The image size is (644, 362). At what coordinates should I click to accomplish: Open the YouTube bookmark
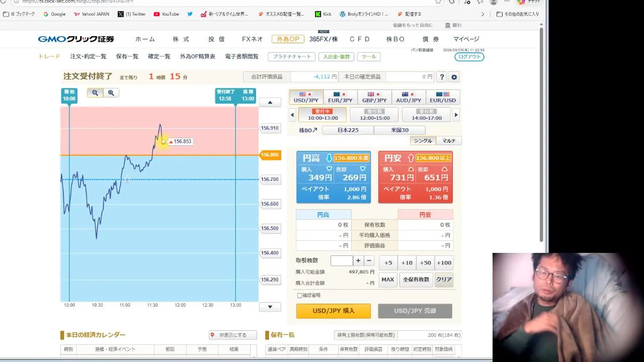(167, 14)
